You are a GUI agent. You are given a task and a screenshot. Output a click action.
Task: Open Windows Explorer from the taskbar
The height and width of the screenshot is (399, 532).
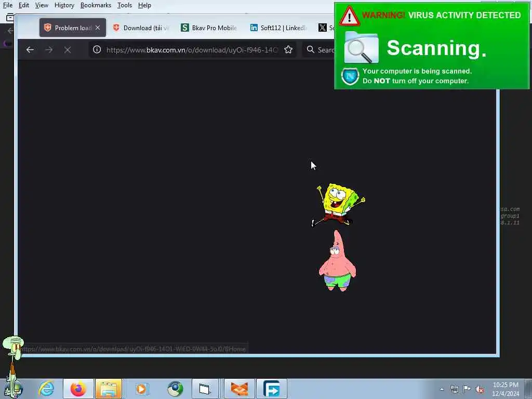[109, 389]
